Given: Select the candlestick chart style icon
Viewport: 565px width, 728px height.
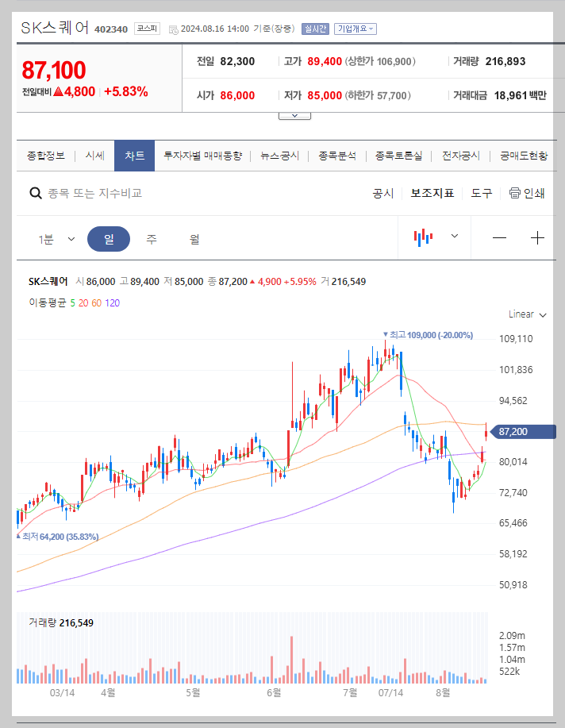Looking at the screenshot, I should click(424, 237).
